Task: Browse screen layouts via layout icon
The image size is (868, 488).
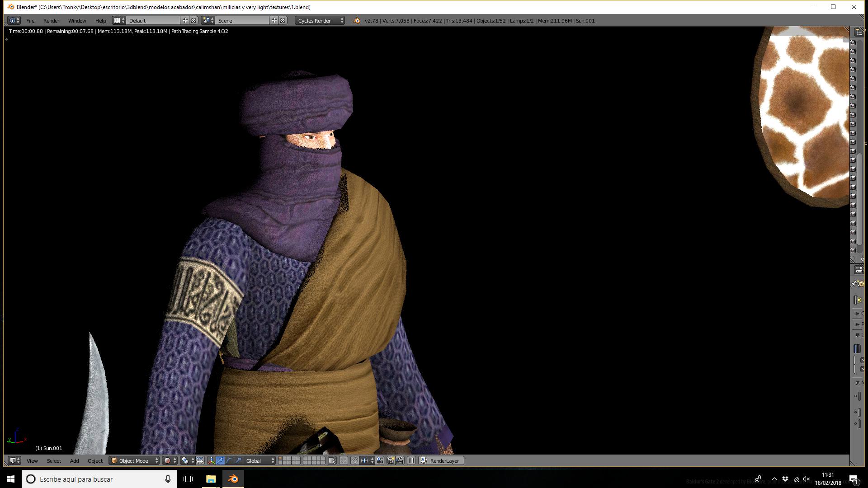Action: (x=119, y=20)
